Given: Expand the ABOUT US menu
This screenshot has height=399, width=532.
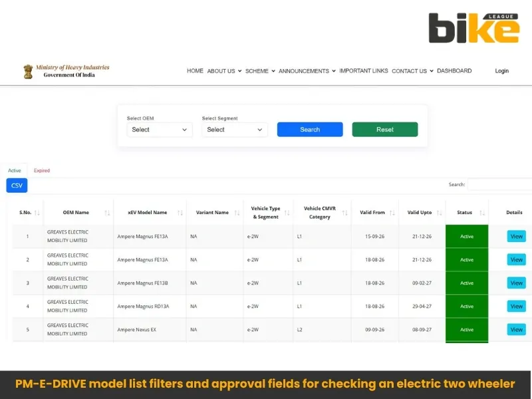Looking at the screenshot, I should [224, 71].
